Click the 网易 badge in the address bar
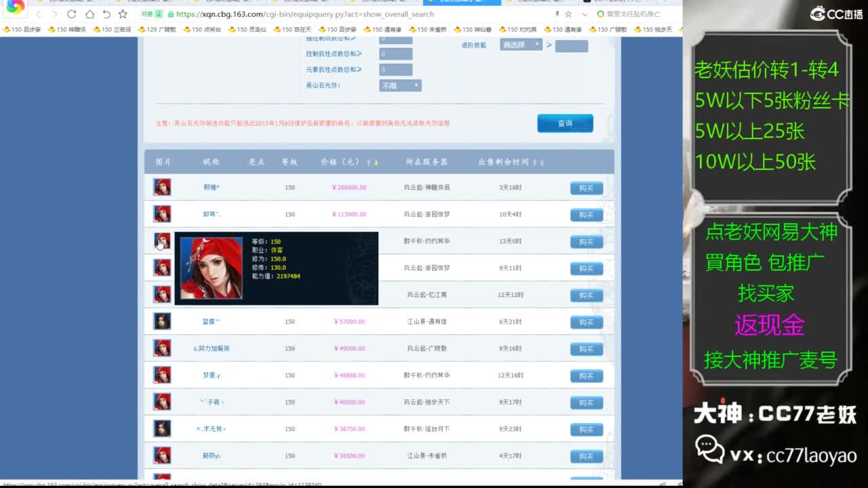The width and height of the screenshot is (868, 488). click(148, 13)
